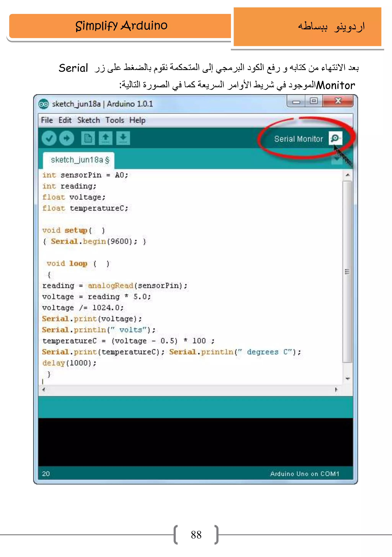Click the Verify checkmark button

pyautogui.click(x=49, y=138)
